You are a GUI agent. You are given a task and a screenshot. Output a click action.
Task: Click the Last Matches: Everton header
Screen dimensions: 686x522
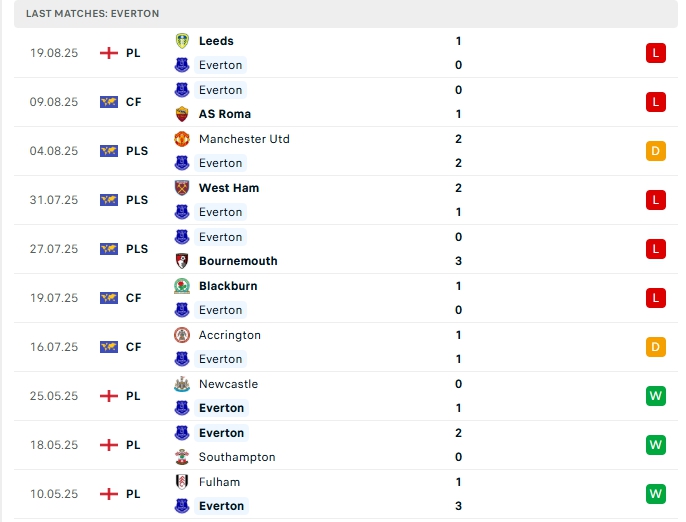(x=93, y=13)
